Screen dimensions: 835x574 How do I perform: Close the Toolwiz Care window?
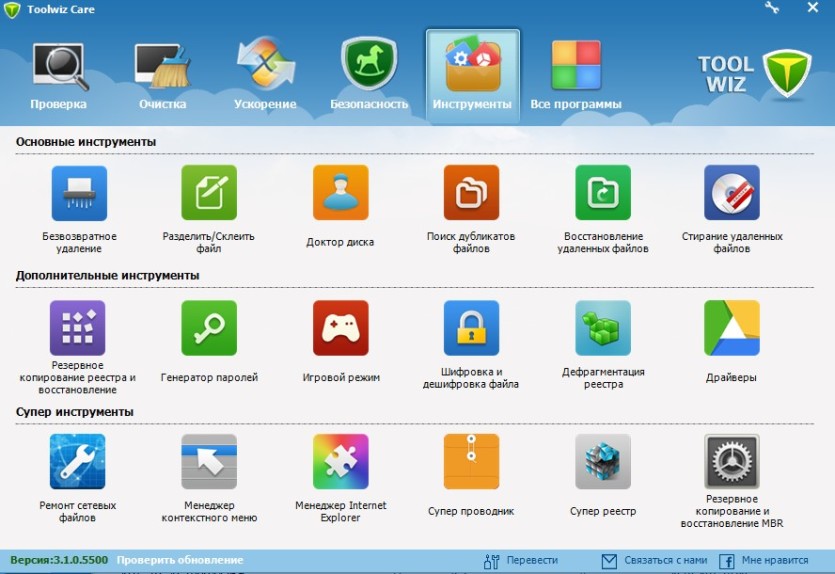[x=813, y=7]
